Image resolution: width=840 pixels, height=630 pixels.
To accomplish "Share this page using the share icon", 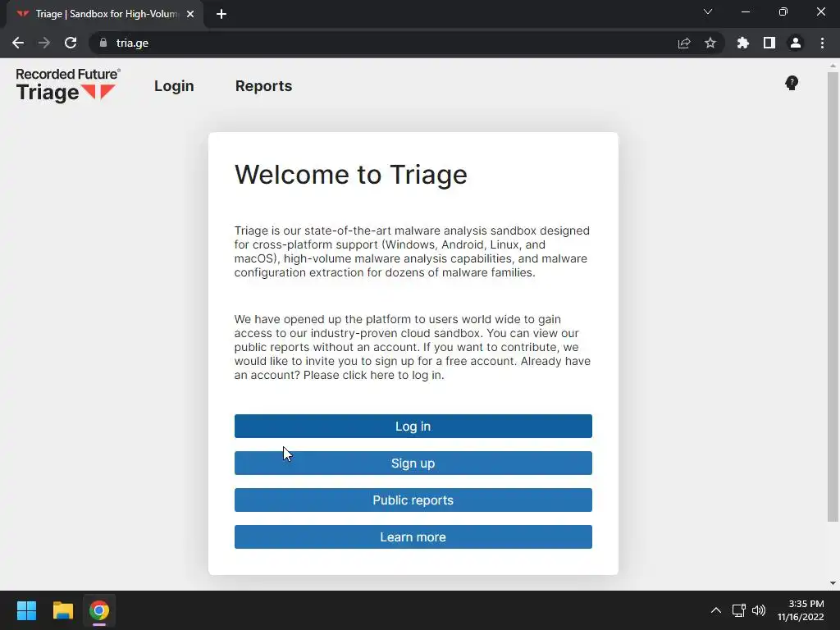I will pyautogui.click(x=684, y=43).
